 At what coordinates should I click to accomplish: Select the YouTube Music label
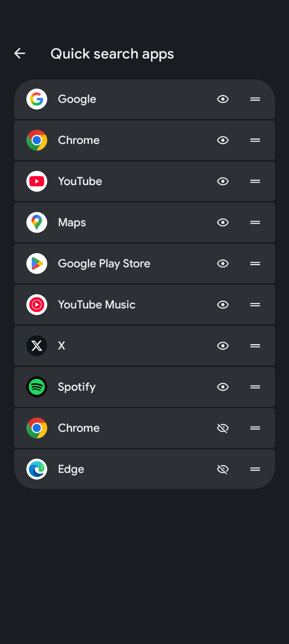[96, 305]
